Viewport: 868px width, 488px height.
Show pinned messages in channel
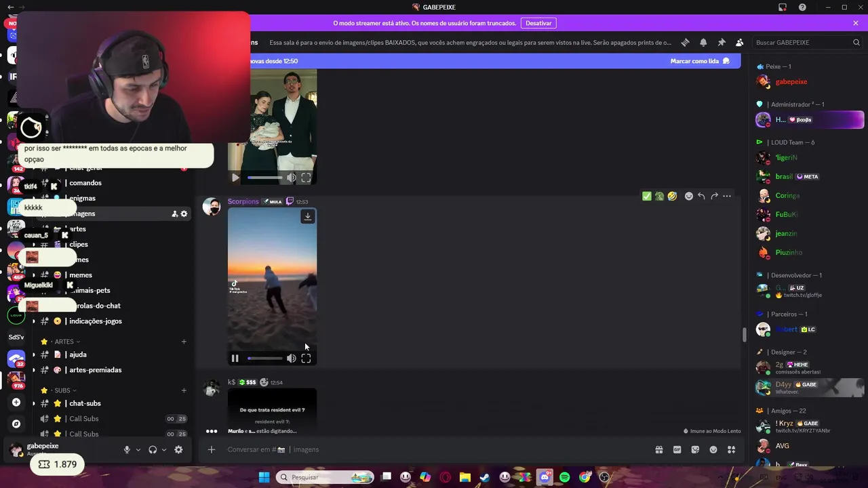(x=722, y=42)
